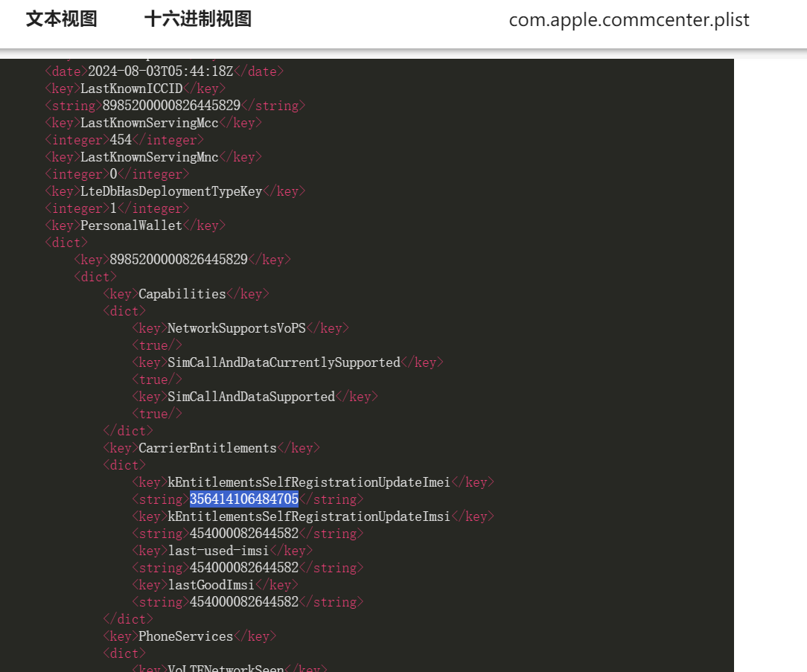Click the highlighted IMEI 356414106484705
The height and width of the screenshot is (672, 807).
pyautogui.click(x=244, y=499)
